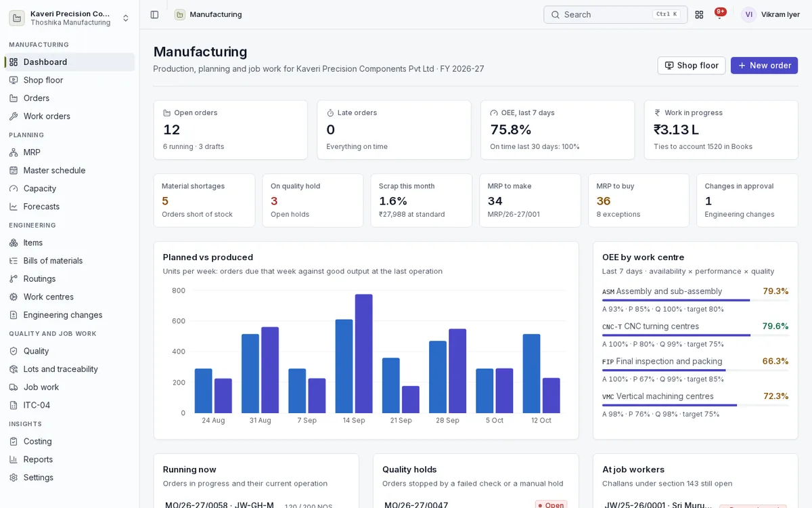Toggle the sidebar collapse icon

pos(154,14)
